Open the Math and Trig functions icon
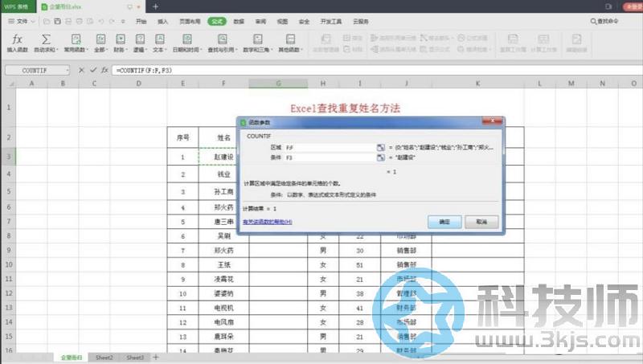This screenshot has height=364, width=643. 257,39
